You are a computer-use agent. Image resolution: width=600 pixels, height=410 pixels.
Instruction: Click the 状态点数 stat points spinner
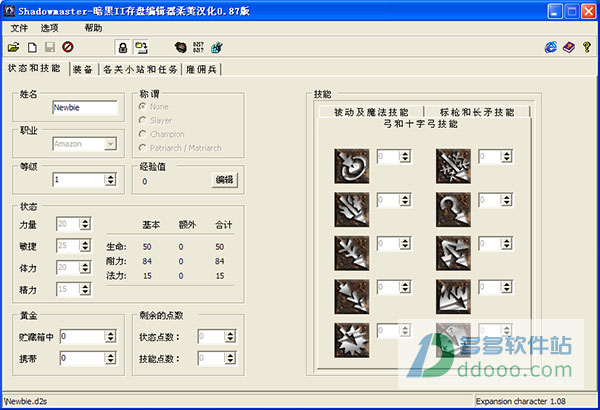point(230,336)
